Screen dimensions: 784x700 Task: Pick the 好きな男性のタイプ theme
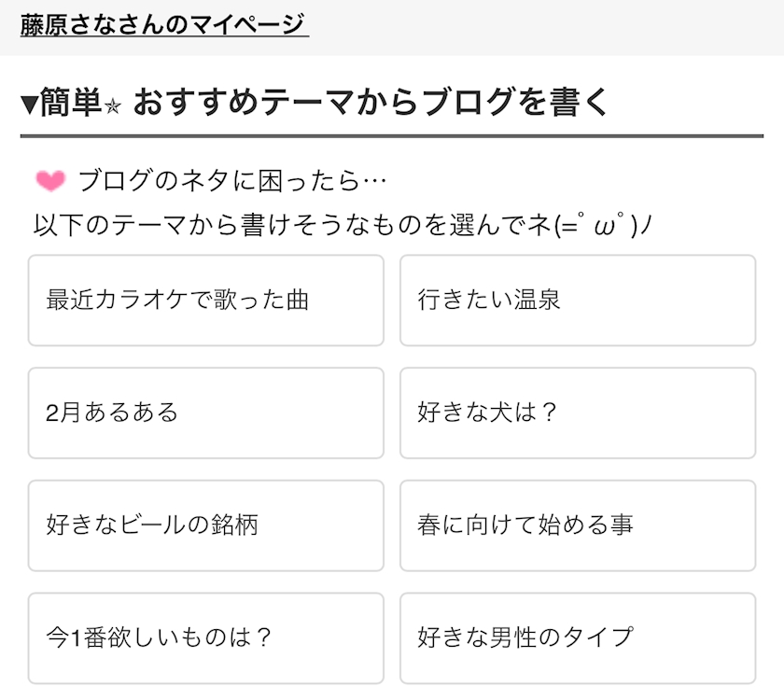pyautogui.click(x=577, y=638)
